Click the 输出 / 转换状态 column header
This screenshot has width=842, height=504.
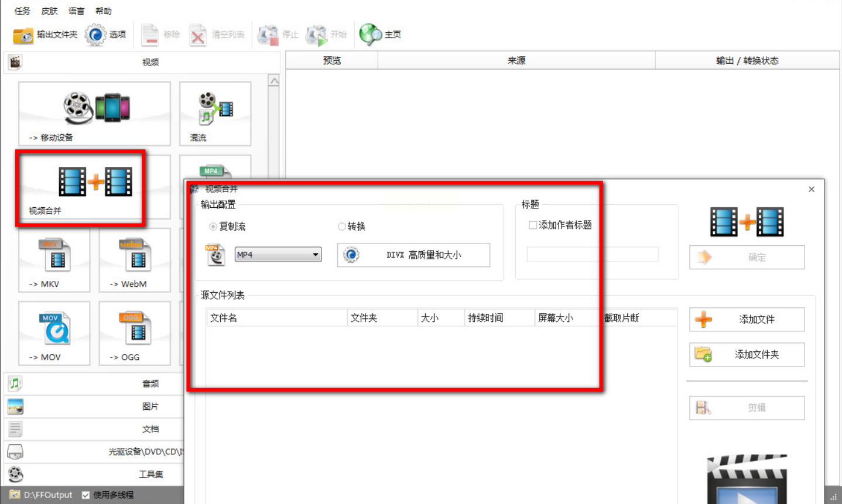(x=747, y=60)
